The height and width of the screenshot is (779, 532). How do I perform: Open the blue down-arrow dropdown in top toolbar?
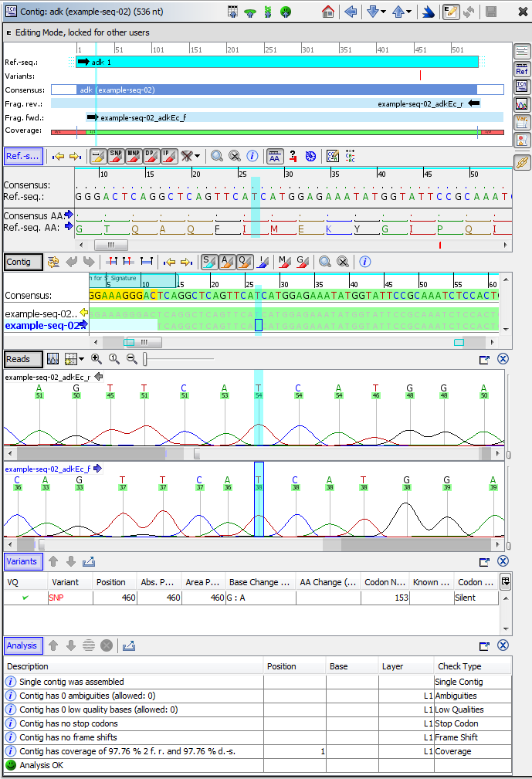pos(375,12)
